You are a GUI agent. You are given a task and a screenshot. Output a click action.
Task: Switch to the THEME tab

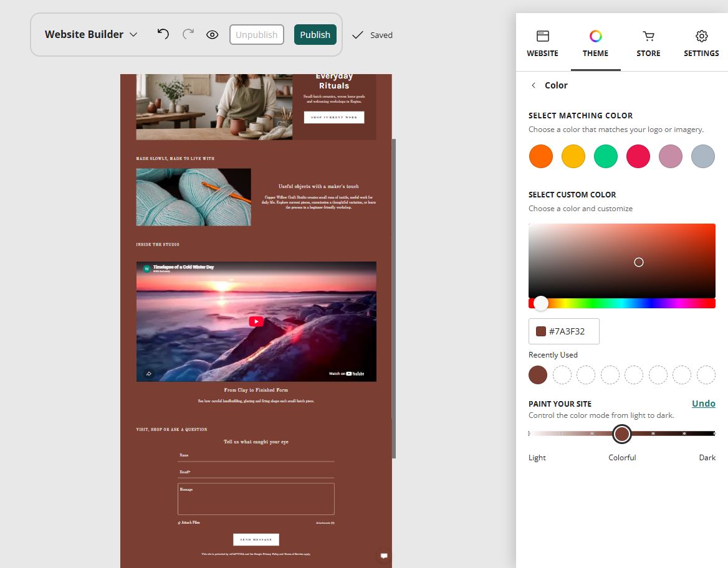(x=595, y=44)
